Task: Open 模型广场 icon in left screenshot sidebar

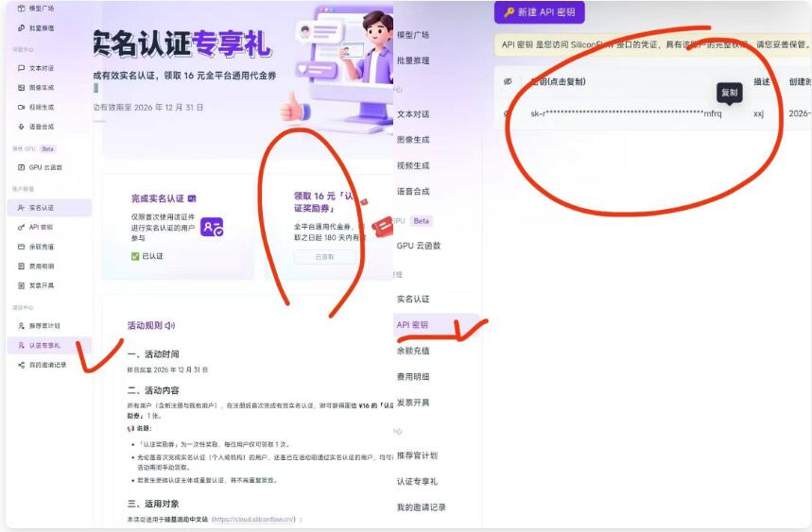Action: (21, 9)
